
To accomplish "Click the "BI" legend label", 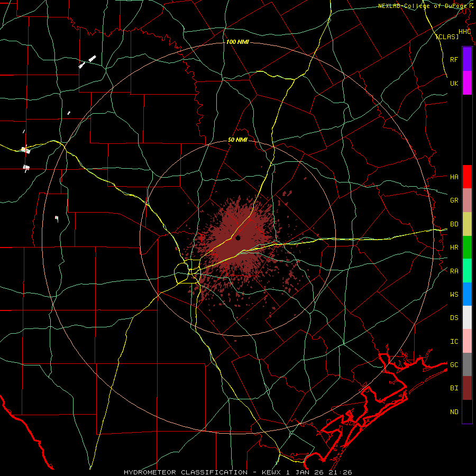I will click(x=454, y=388).
